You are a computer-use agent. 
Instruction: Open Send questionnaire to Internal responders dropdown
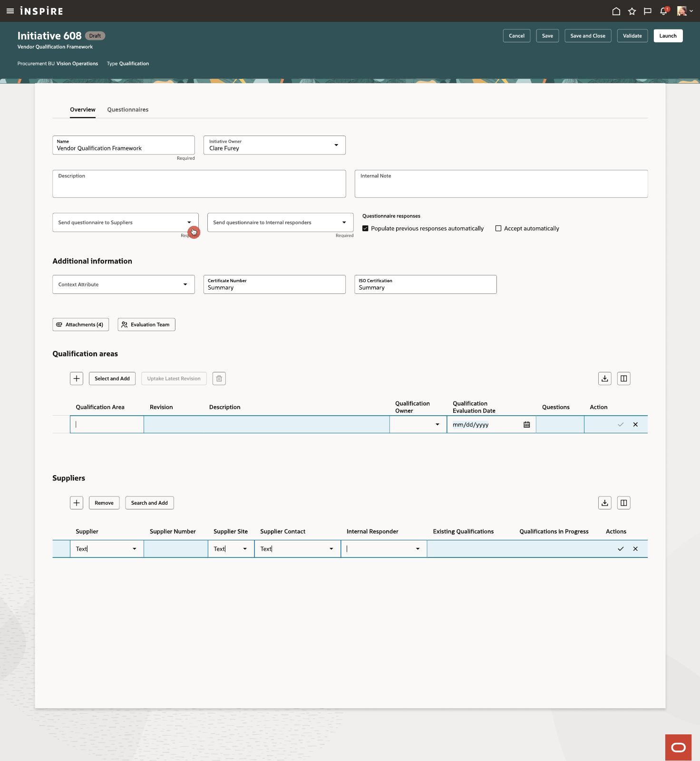[x=344, y=223]
